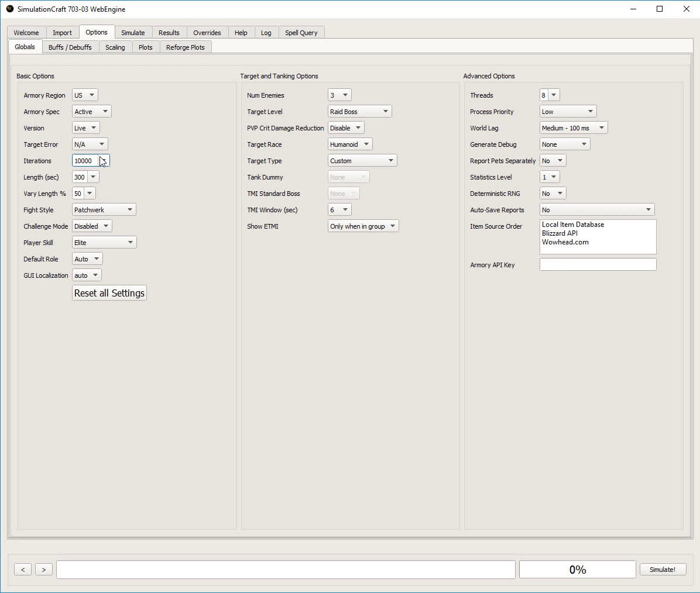The width and height of the screenshot is (700, 593).
Task: Open the Num Enemies dropdown
Action: tap(339, 95)
